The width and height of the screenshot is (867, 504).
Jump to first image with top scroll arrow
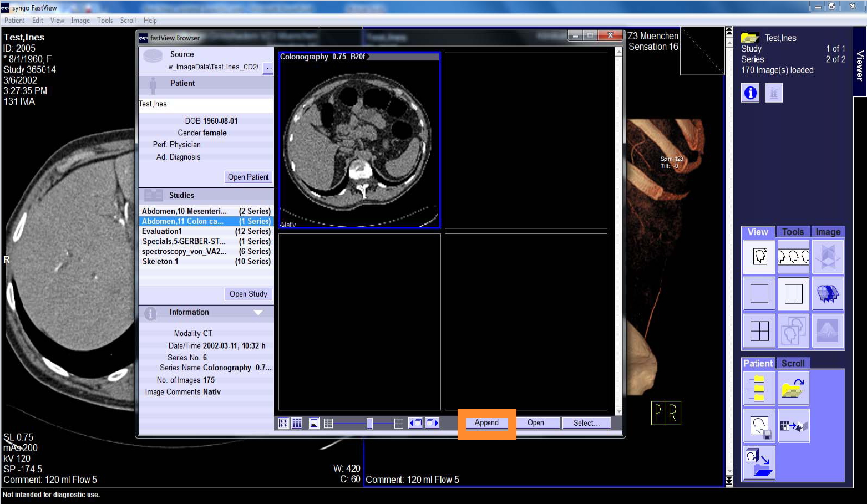pos(729,31)
